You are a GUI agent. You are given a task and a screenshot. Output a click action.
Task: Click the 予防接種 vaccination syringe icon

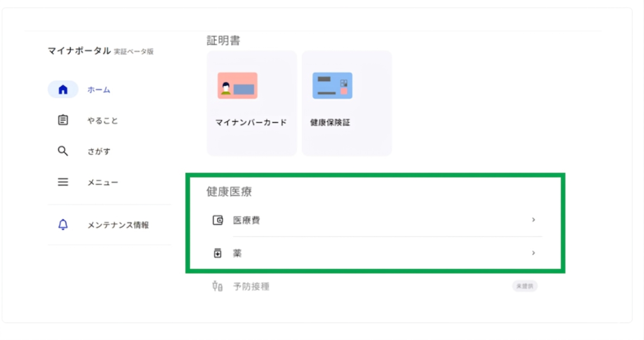[218, 287]
